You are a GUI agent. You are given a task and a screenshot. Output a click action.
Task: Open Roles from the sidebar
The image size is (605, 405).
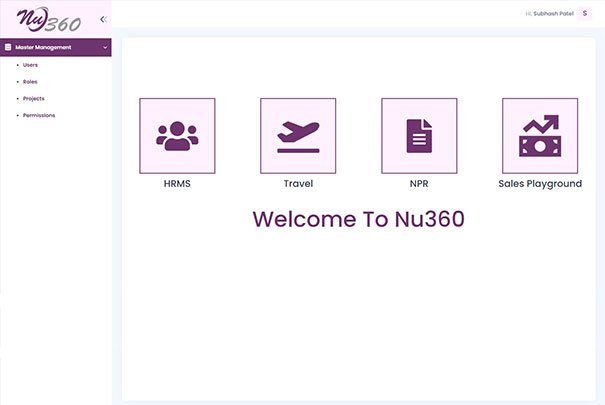coord(30,81)
